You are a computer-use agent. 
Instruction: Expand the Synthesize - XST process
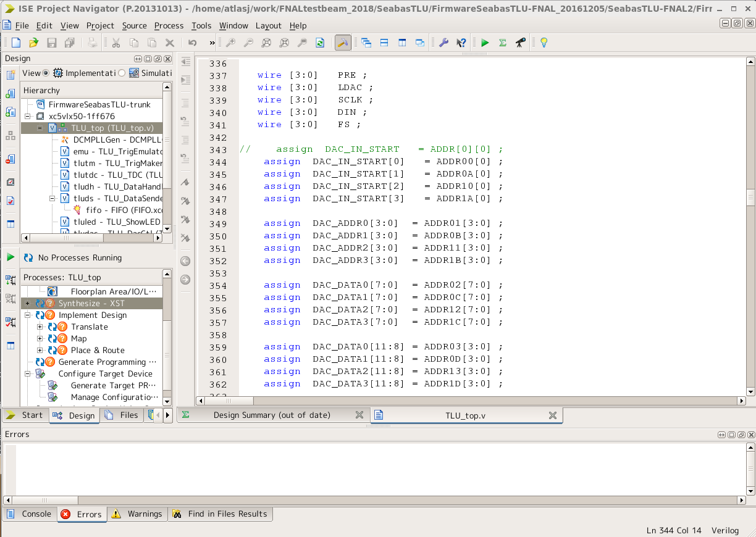[x=28, y=304]
